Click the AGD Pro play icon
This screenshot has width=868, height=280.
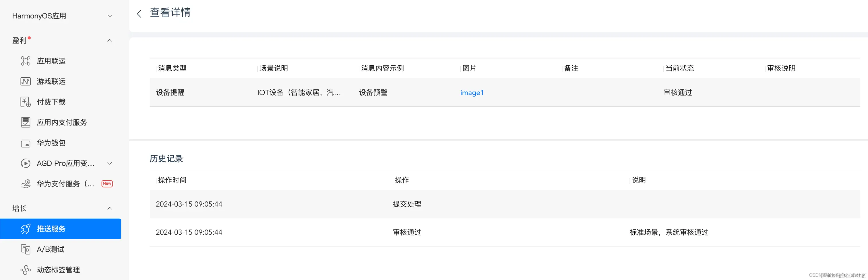pyautogui.click(x=26, y=164)
